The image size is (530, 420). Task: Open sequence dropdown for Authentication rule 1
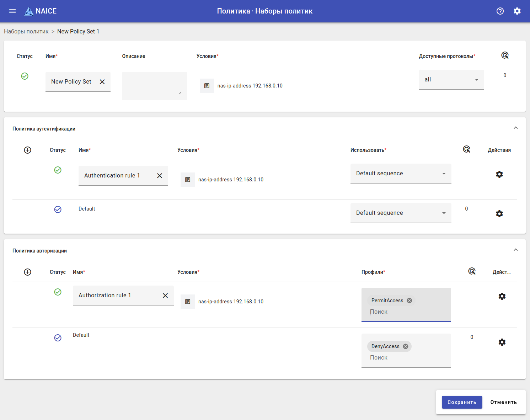(x=401, y=174)
